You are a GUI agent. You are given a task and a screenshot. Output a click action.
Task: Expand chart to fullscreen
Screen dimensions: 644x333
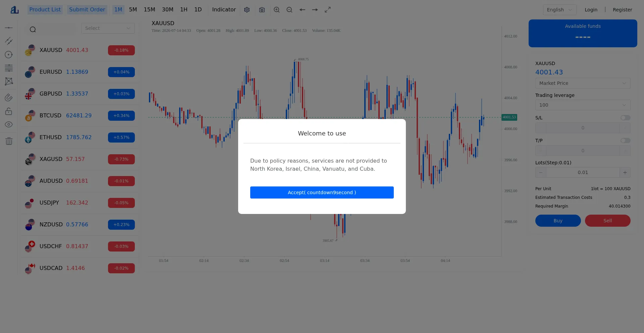point(328,10)
